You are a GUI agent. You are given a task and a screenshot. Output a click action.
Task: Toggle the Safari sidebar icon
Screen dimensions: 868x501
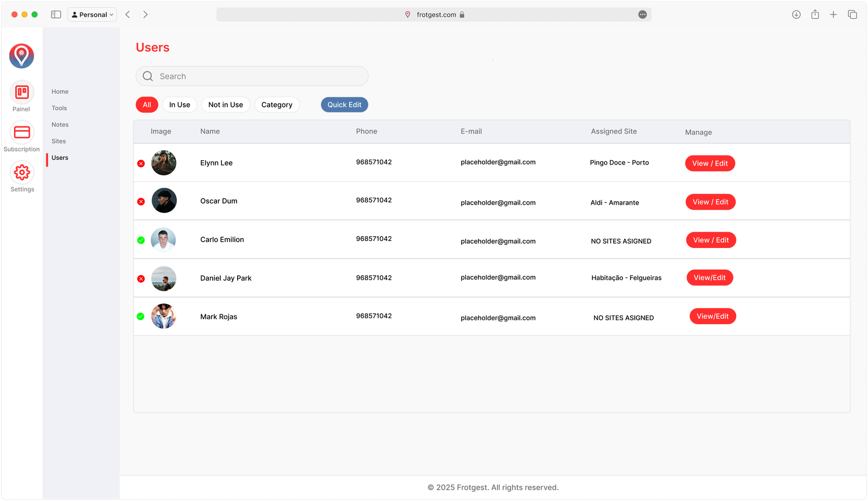pyautogui.click(x=56, y=15)
